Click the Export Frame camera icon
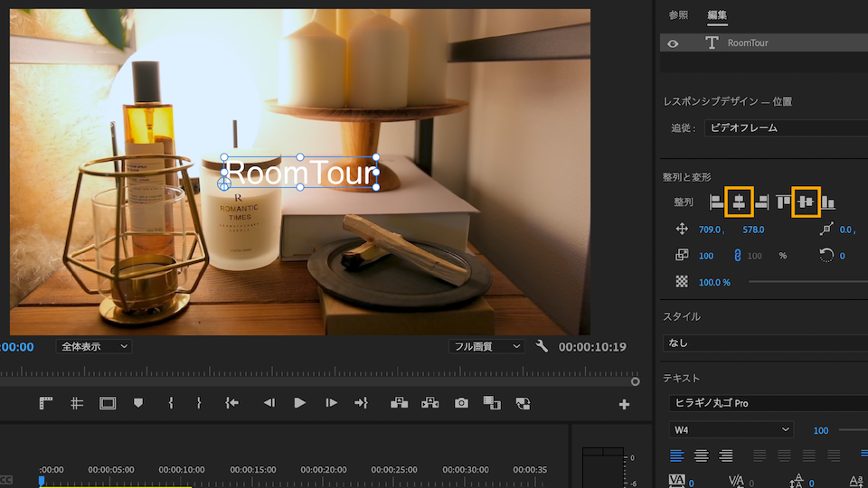 tap(462, 403)
